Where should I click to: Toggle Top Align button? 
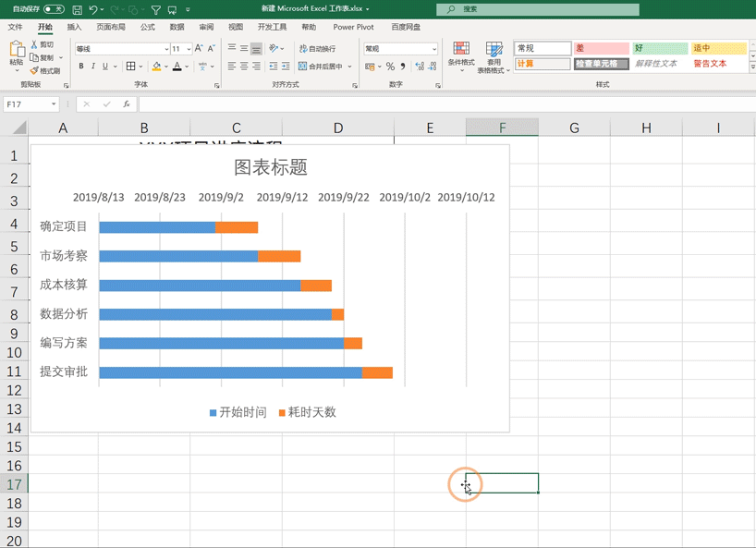[232, 48]
